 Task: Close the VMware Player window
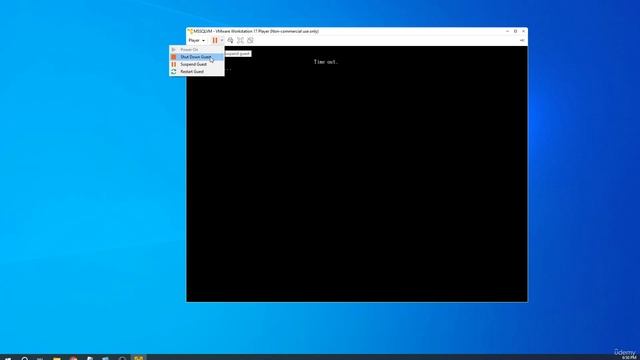tap(524, 31)
